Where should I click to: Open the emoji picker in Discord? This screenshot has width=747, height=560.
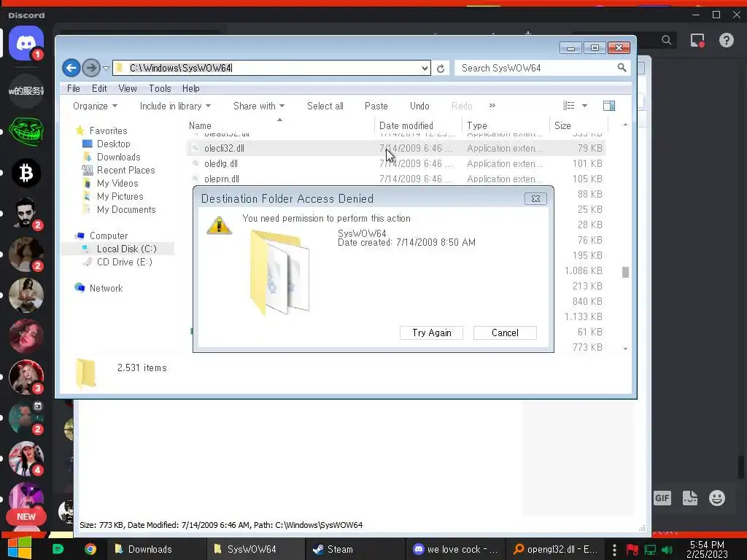tap(717, 498)
